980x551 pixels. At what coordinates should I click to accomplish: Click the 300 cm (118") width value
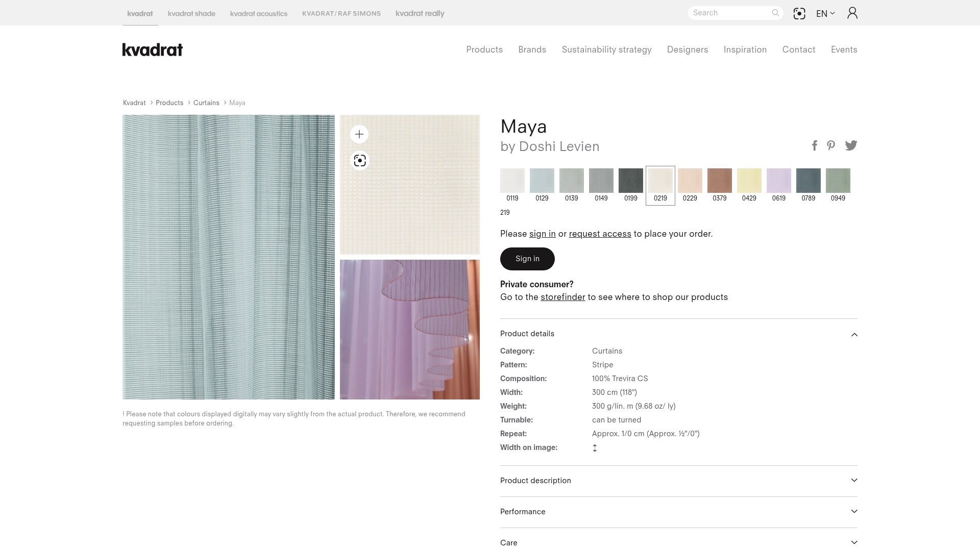click(615, 392)
